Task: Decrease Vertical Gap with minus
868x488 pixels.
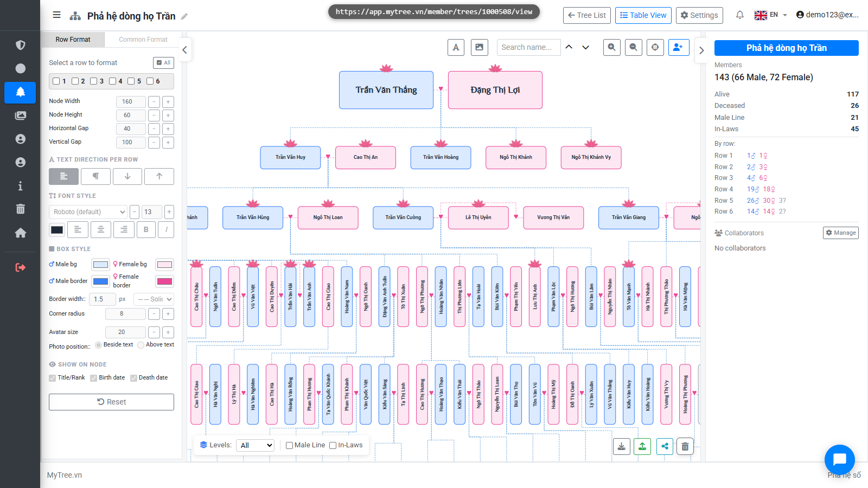Action: pyautogui.click(x=154, y=142)
